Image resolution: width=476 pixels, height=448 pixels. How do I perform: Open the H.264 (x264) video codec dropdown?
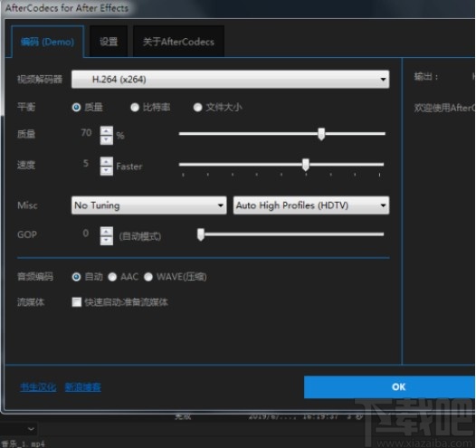[x=230, y=80]
